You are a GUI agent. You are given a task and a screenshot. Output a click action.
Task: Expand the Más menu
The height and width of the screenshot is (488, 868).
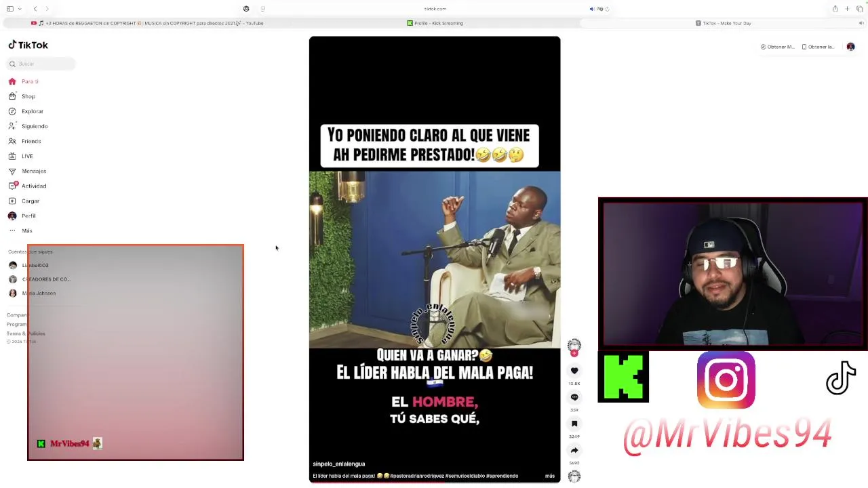20,230
